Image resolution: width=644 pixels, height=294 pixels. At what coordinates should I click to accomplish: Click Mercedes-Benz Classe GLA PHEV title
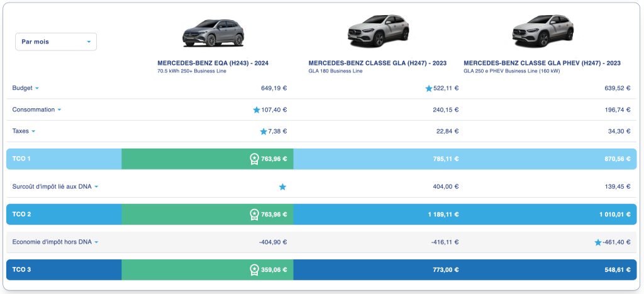coord(541,63)
